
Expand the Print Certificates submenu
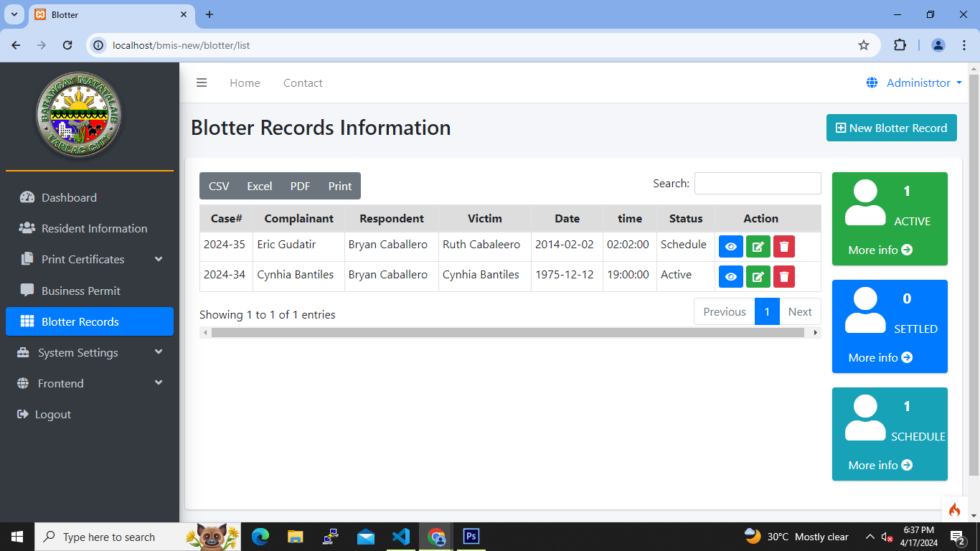point(90,260)
